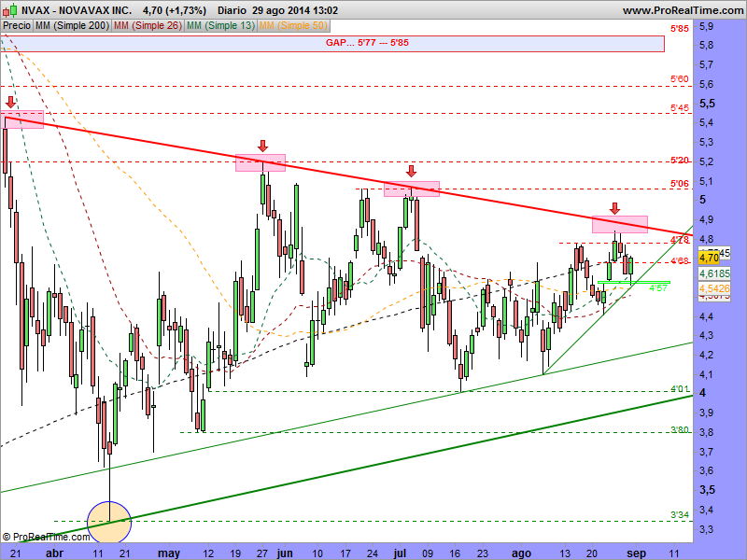Click the ago month label on date axis
The width and height of the screenshot is (747, 560).
tap(521, 553)
